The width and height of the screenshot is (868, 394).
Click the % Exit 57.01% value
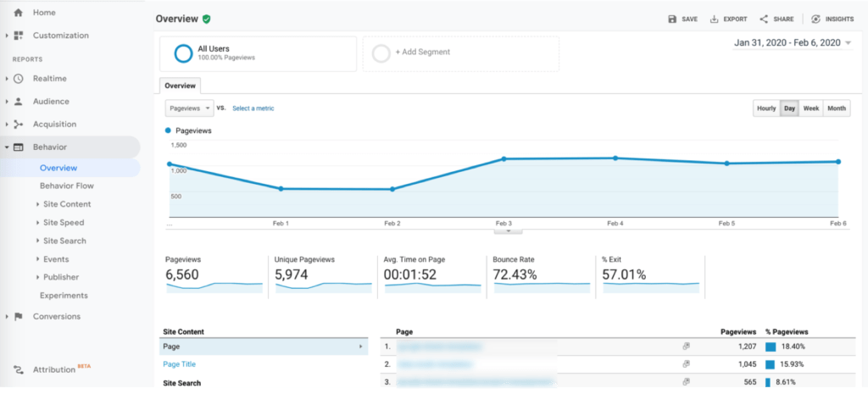coord(624,275)
